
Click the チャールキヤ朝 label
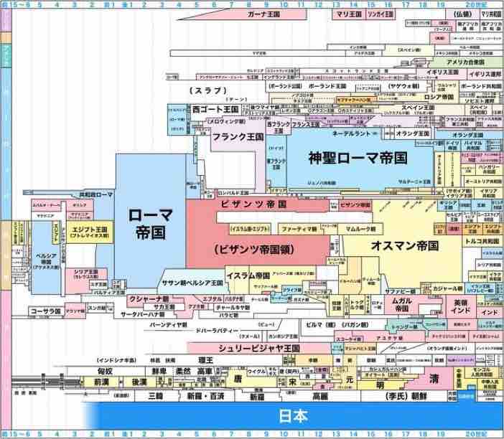233,307
